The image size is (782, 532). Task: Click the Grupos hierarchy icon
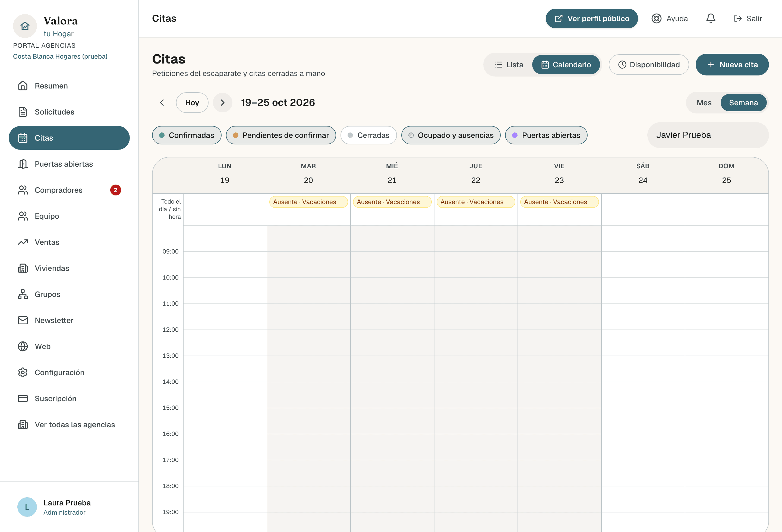(x=23, y=294)
